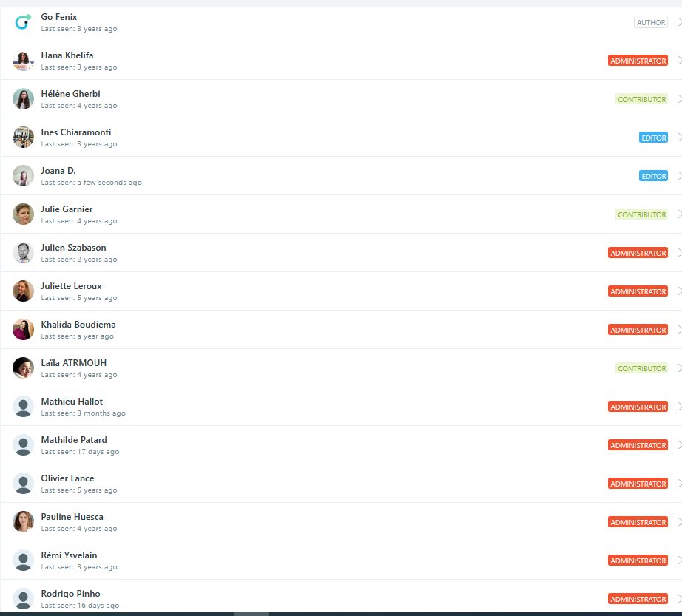Click the ADMINISTRATOR badge for Khalida Boudjema

click(x=638, y=330)
